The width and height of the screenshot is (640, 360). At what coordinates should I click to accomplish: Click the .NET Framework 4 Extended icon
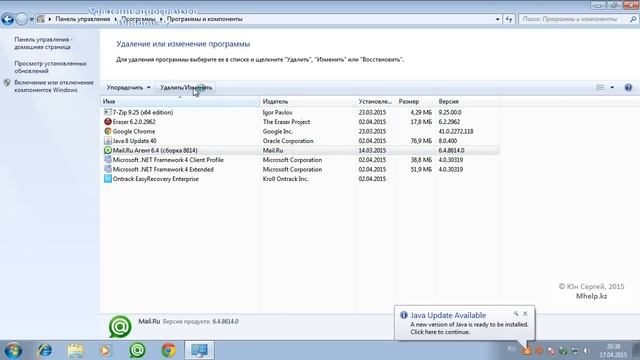click(x=108, y=169)
